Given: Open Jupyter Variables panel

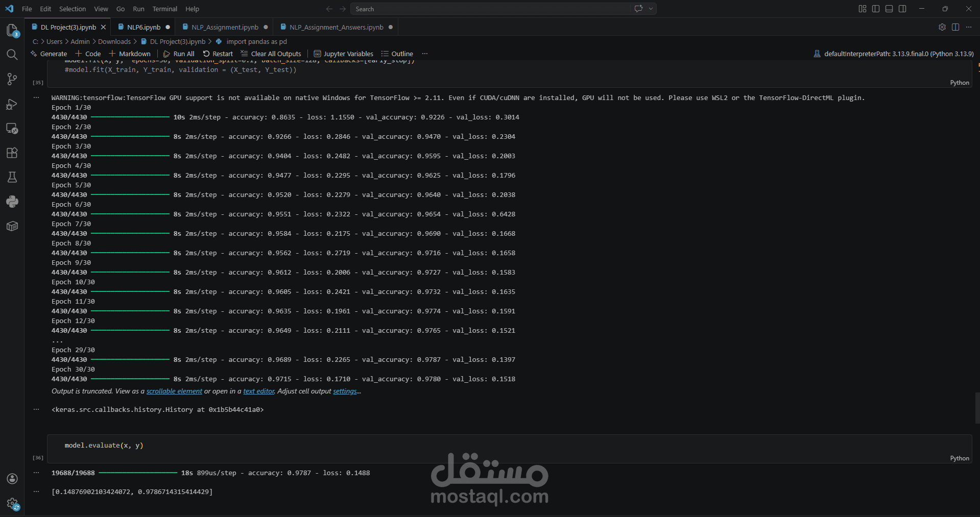Looking at the screenshot, I should pyautogui.click(x=344, y=54).
